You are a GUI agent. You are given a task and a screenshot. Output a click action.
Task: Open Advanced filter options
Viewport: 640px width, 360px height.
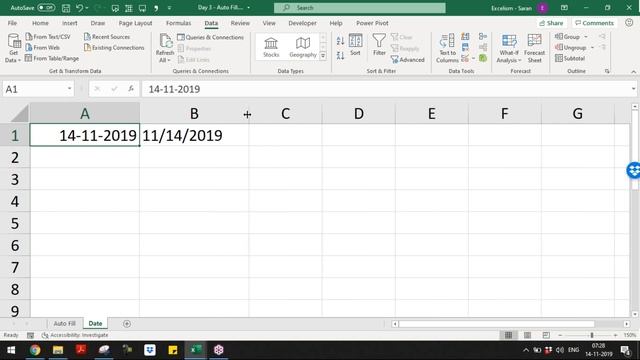pyautogui.click(x=408, y=60)
